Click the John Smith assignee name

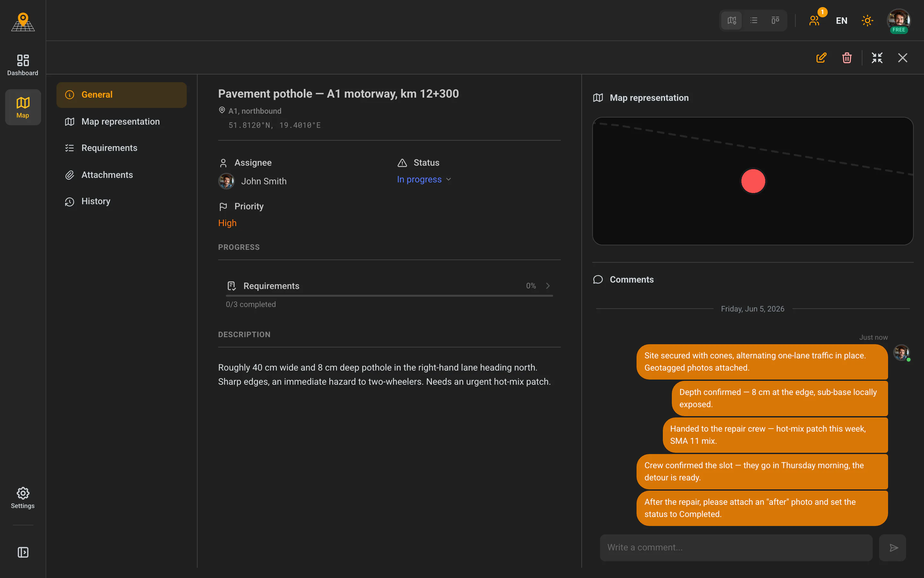click(264, 181)
